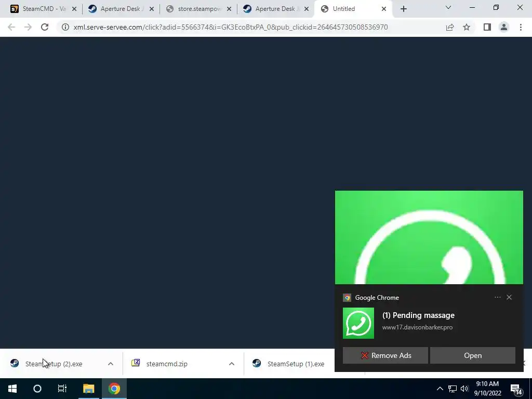Open the Chrome profile menu
Image resolution: width=532 pixels, height=399 pixels.
click(x=504, y=27)
